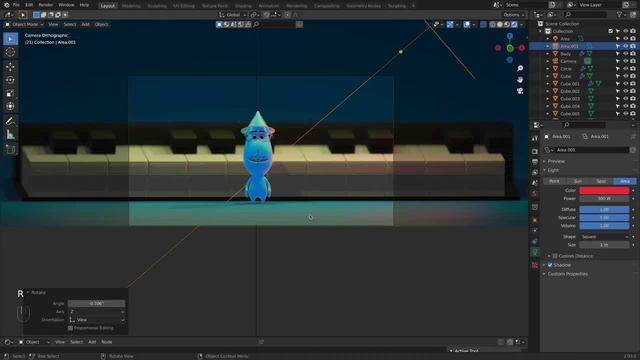
Task: Click the Blender logo icon
Action: click(6, 5)
